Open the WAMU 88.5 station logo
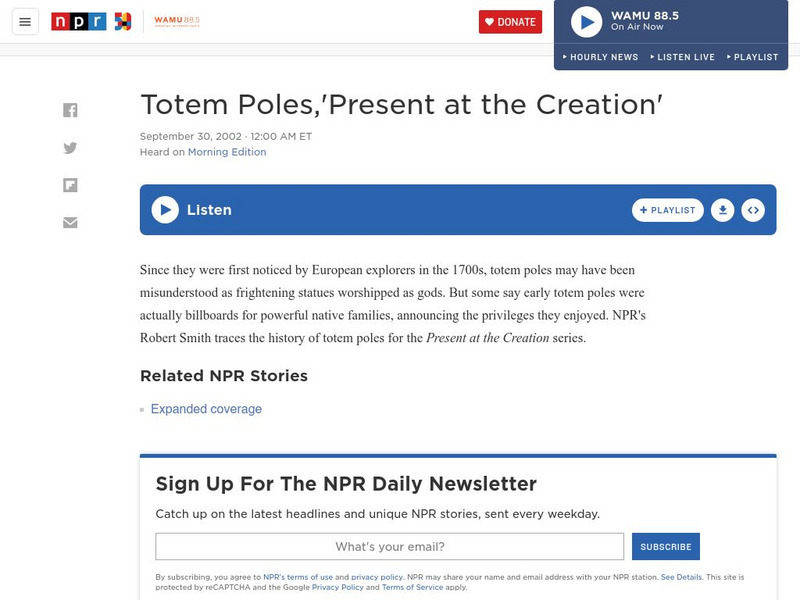The height and width of the screenshot is (600, 800). pos(178,21)
